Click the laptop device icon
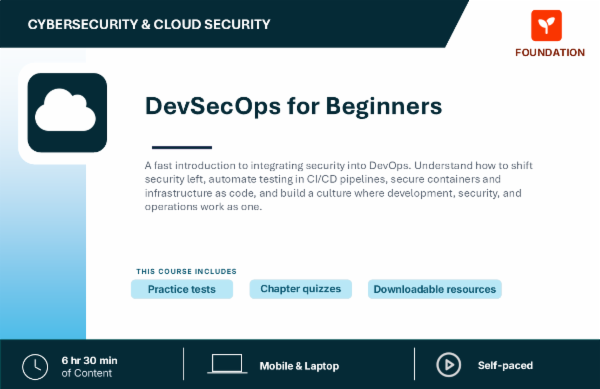The width and height of the screenshot is (600, 389). pos(227,364)
